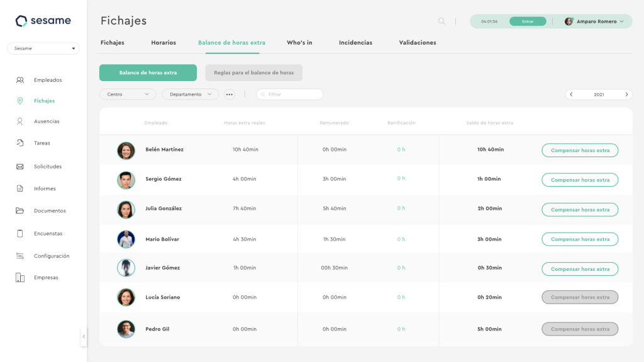Open Tareas via its sidebar icon
This screenshot has width=644, height=362.
pos(20,143)
